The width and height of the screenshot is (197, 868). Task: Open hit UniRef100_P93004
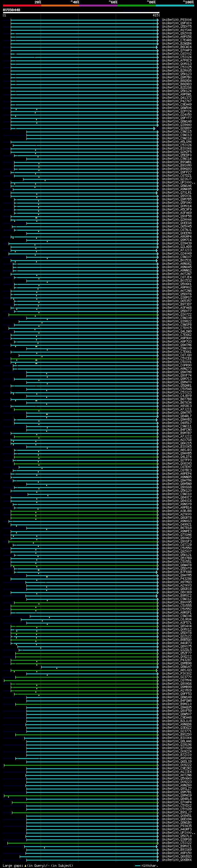point(177,20)
